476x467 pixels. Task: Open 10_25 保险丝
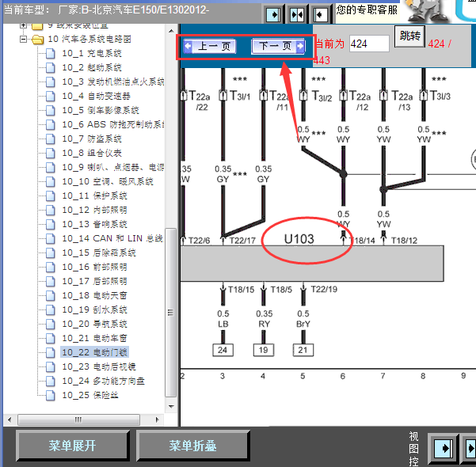point(90,396)
